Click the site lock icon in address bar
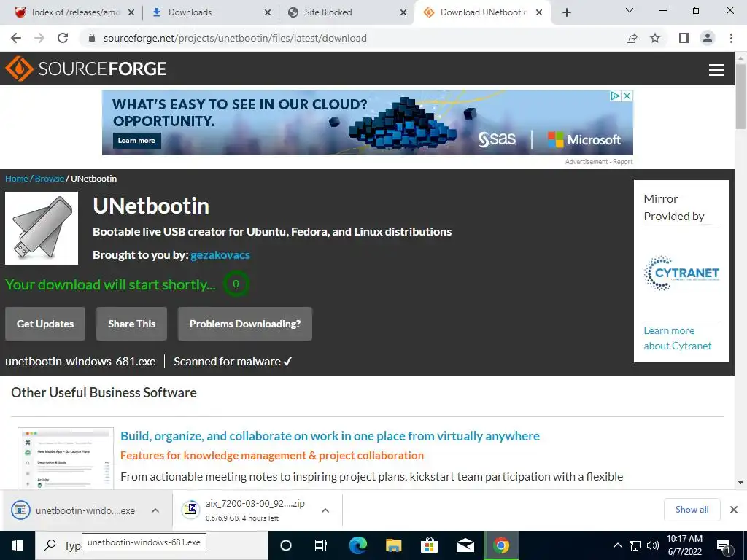The image size is (747, 560). 92,38
